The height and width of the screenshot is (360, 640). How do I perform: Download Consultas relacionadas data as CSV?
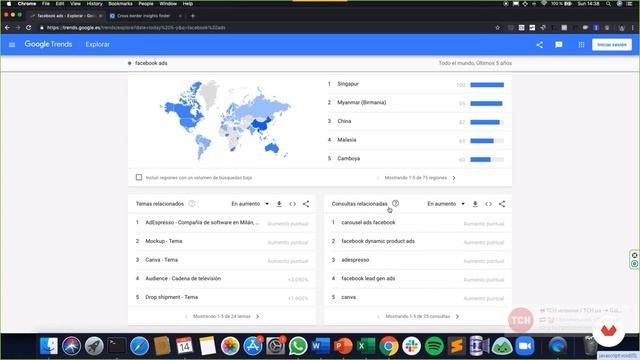(x=475, y=204)
